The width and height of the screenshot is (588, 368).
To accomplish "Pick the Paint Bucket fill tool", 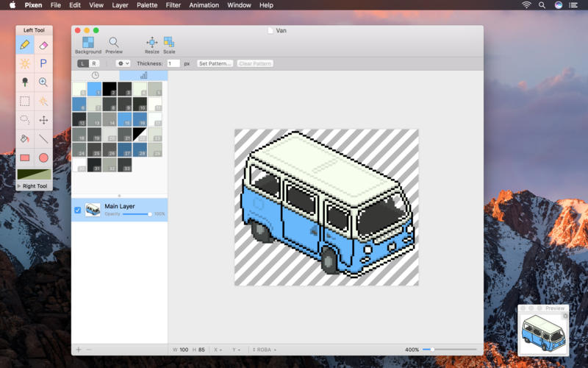I will pyautogui.click(x=25, y=138).
